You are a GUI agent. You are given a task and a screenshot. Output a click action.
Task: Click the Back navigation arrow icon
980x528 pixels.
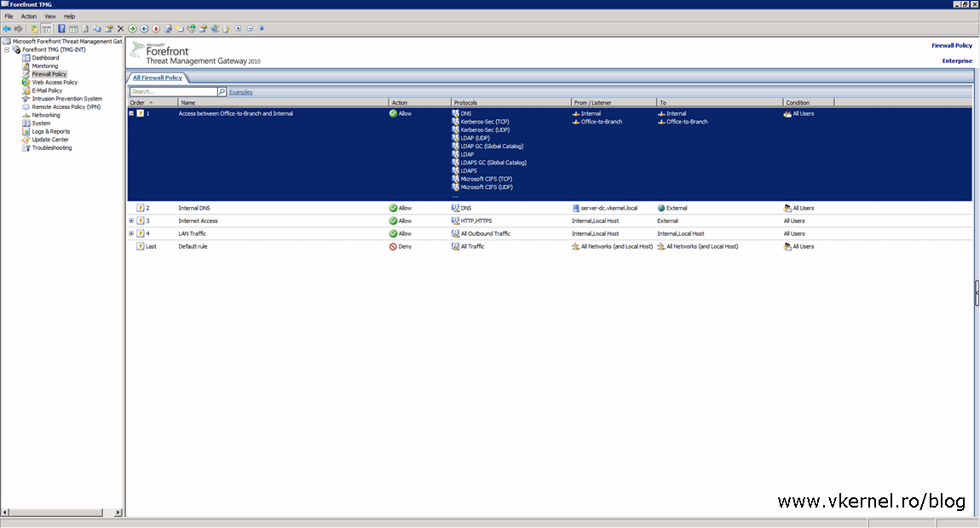pos(7,28)
